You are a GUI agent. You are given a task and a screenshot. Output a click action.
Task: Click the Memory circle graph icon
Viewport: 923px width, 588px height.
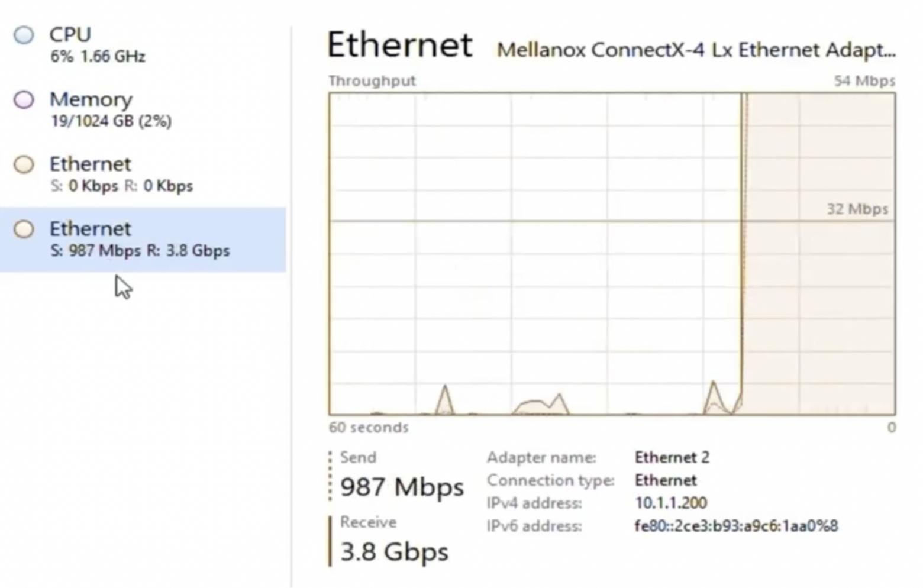click(x=24, y=99)
